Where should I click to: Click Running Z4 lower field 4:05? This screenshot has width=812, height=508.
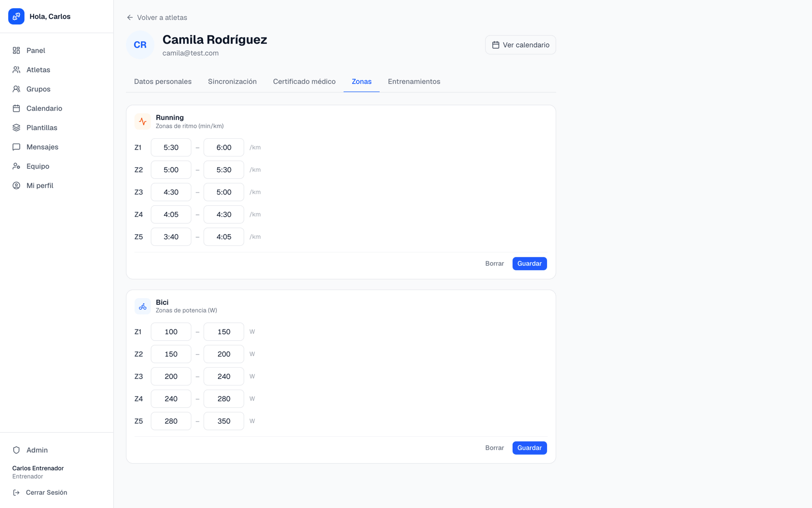[x=171, y=214]
